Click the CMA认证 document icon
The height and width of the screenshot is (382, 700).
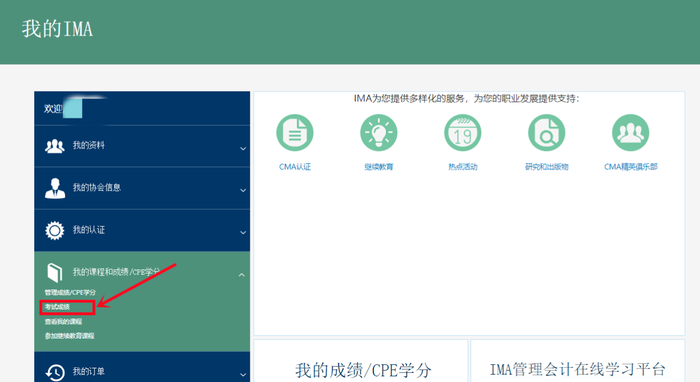pos(295,133)
